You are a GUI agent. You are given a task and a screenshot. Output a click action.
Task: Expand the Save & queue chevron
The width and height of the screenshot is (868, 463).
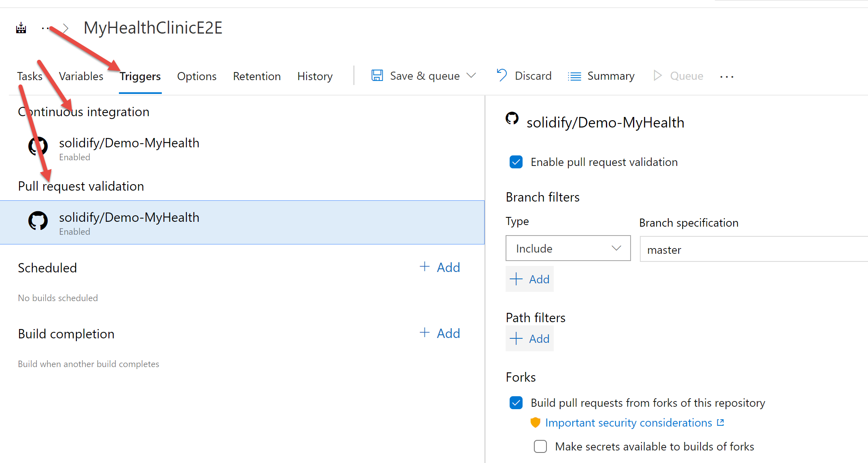coord(471,76)
